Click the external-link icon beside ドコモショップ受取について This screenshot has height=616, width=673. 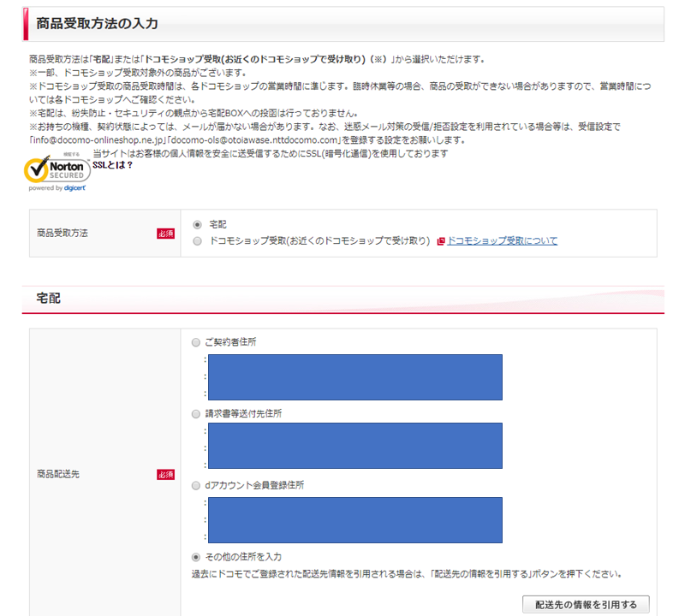pos(441,241)
